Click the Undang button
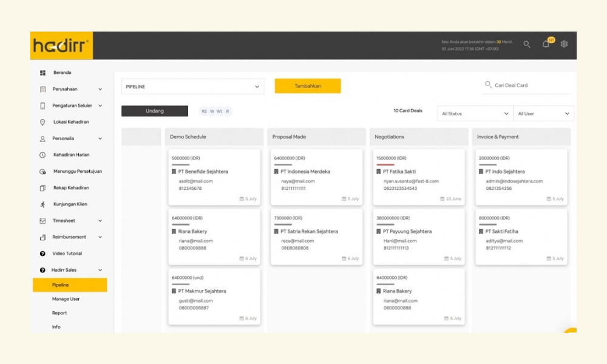The image size is (607, 364). click(x=155, y=111)
